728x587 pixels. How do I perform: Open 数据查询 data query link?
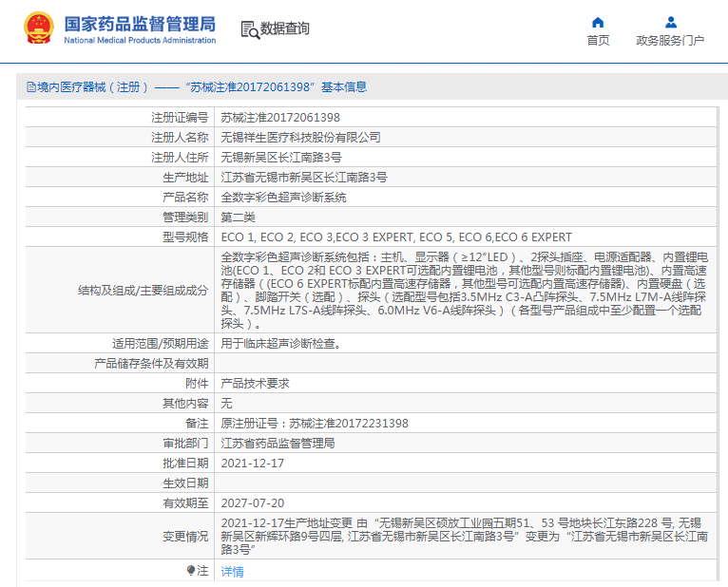tap(284, 28)
